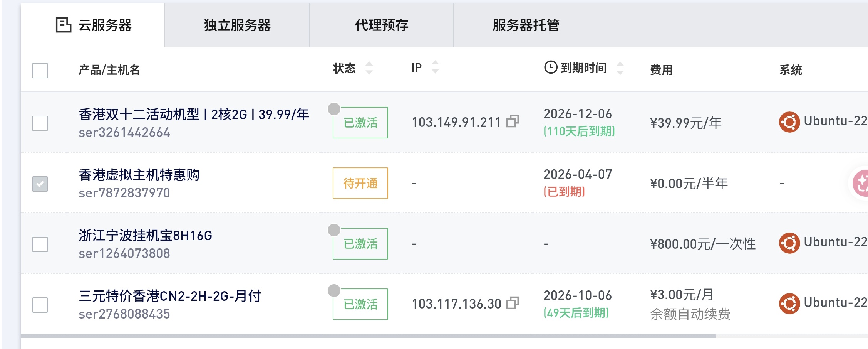The image size is (868, 349).
Task: Click the Ubuntu icon in ser3261442664 row
Action: pos(789,122)
